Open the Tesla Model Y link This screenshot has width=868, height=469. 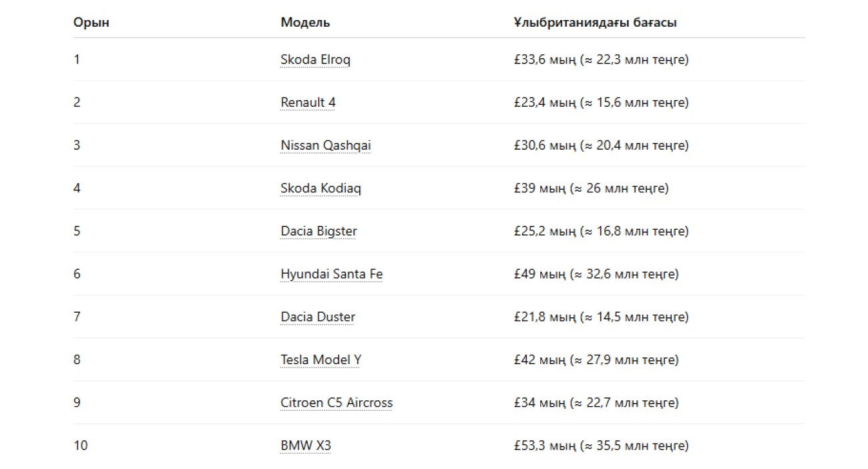[320, 359]
